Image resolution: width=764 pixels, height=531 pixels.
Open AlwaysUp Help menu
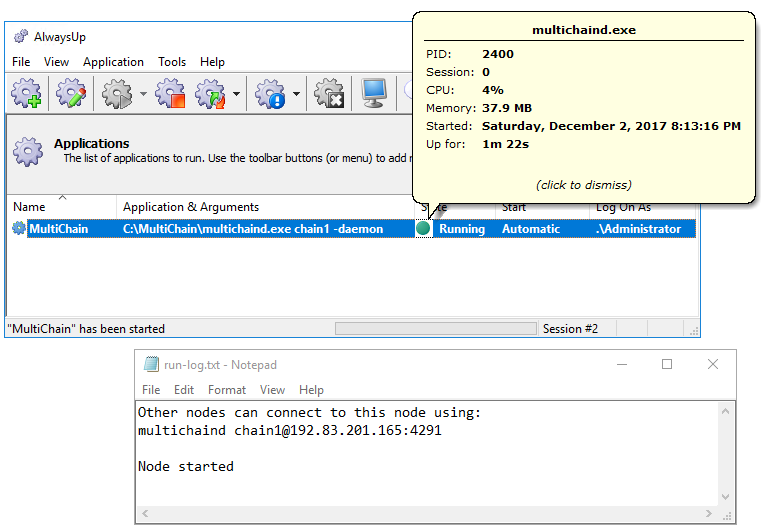pos(212,62)
